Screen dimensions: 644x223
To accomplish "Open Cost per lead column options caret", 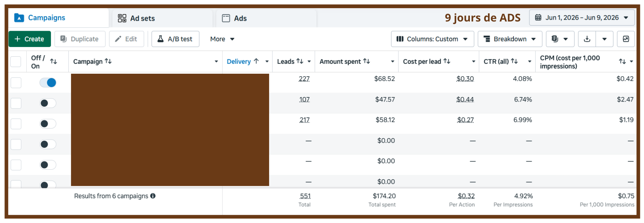I will 474,61.
